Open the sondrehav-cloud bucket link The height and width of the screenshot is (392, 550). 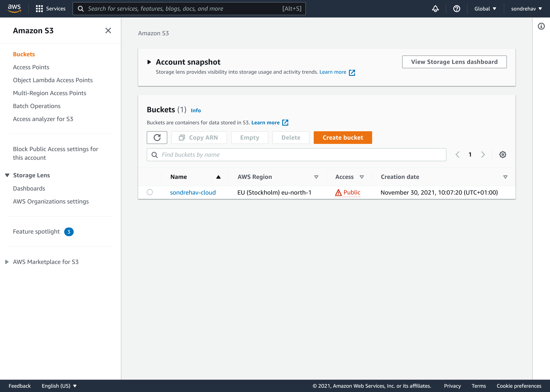click(x=193, y=192)
